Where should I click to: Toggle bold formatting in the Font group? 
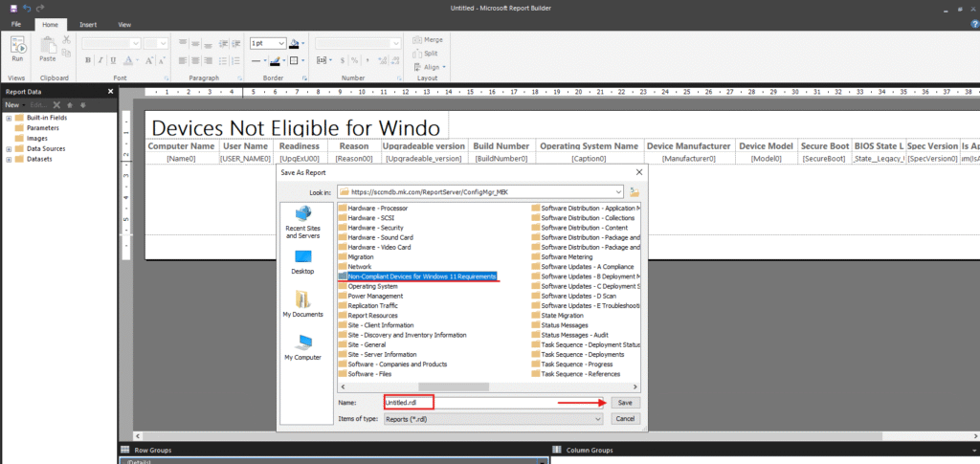(x=87, y=60)
